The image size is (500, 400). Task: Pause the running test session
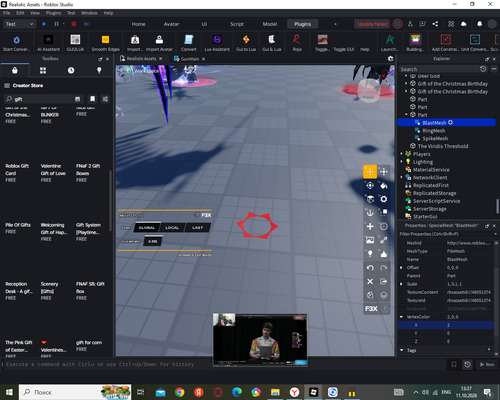click(x=56, y=24)
